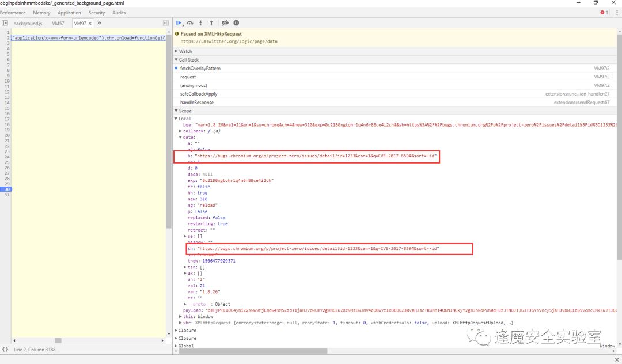Viewport: 622px width, 364px height.
Task: Select handleResponse stack frame
Action: point(396,103)
